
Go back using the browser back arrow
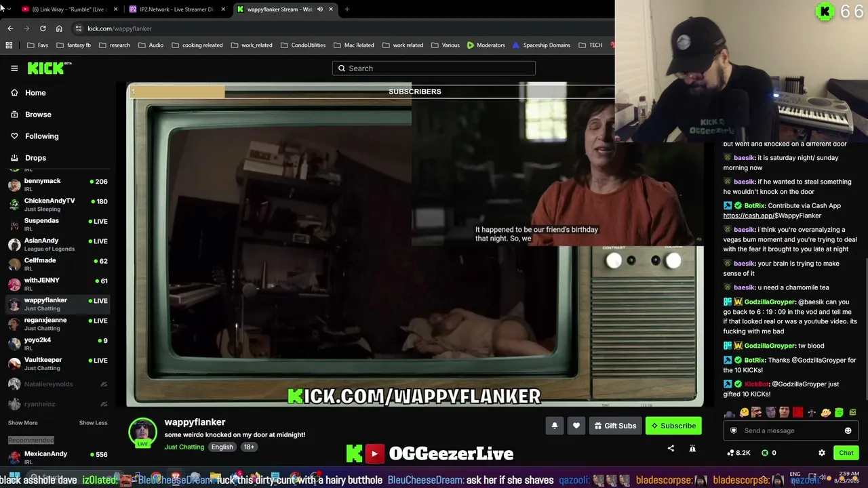tap(10, 28)
